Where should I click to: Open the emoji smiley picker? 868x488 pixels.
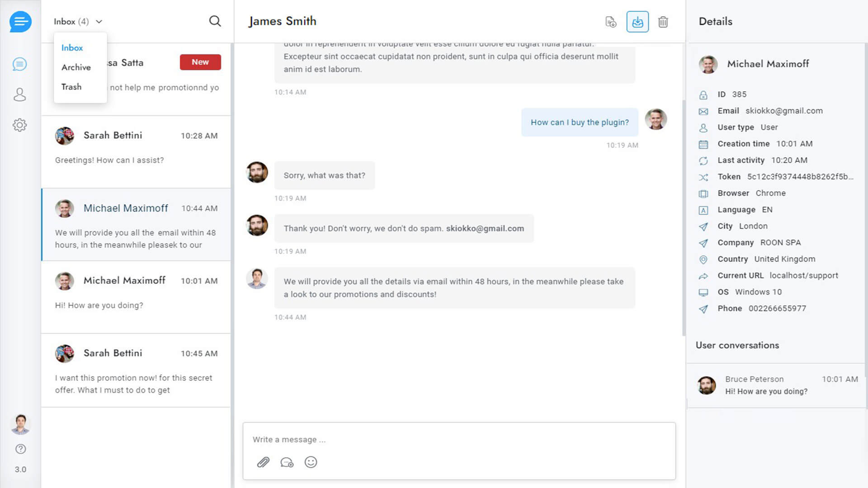pos(311,462)
